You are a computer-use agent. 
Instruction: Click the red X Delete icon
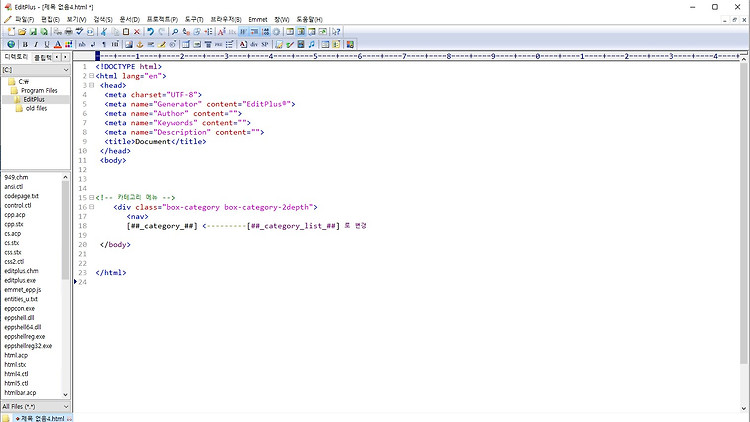pyautogui.click(x=137, y=32)
